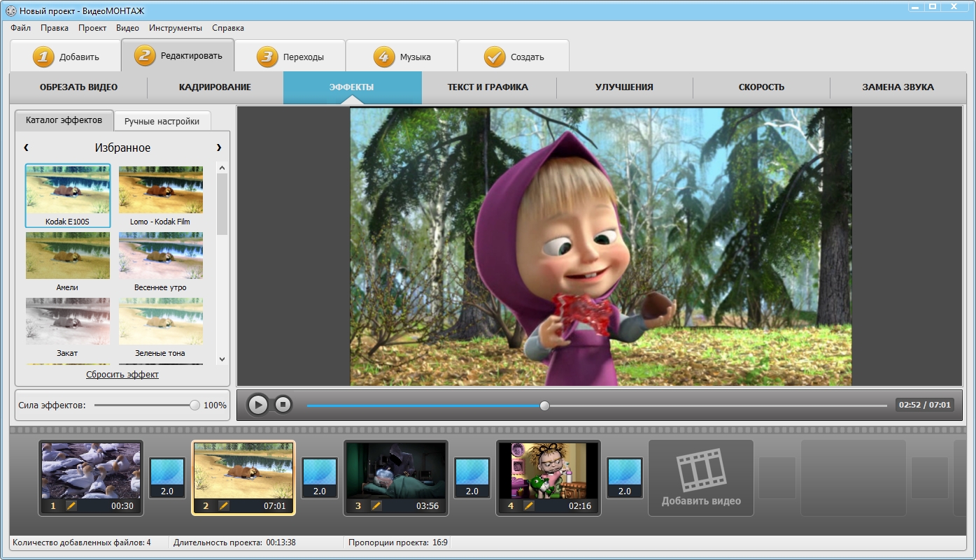Click the pencil edit icon on clip 2
Viewport: 976px width, 560px height.
(224, 505)
